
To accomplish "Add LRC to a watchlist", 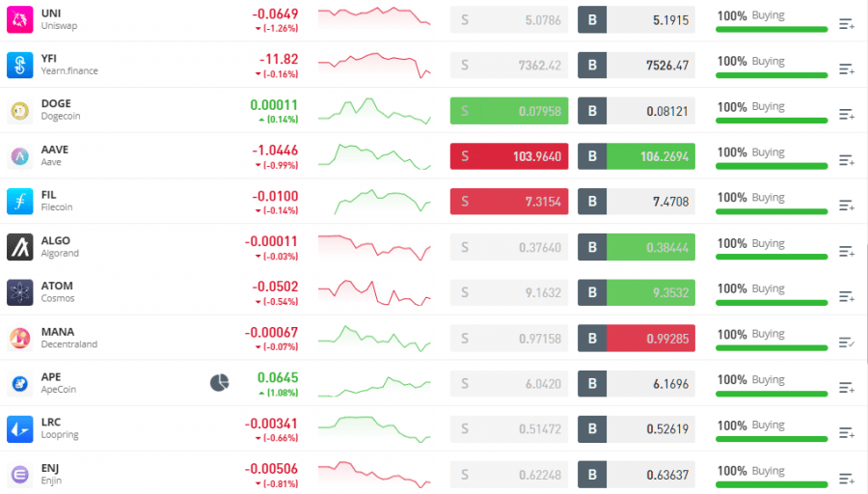I will (847, 433).
